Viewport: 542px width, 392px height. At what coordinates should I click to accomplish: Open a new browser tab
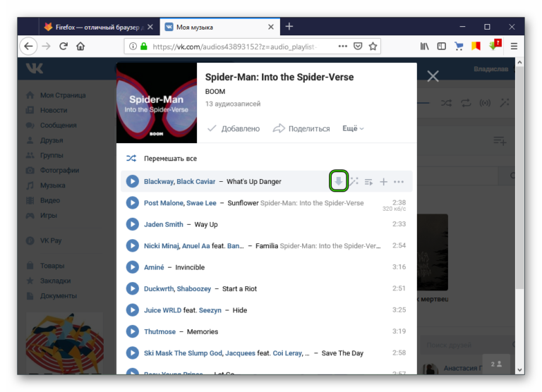(x=289, y=27)
